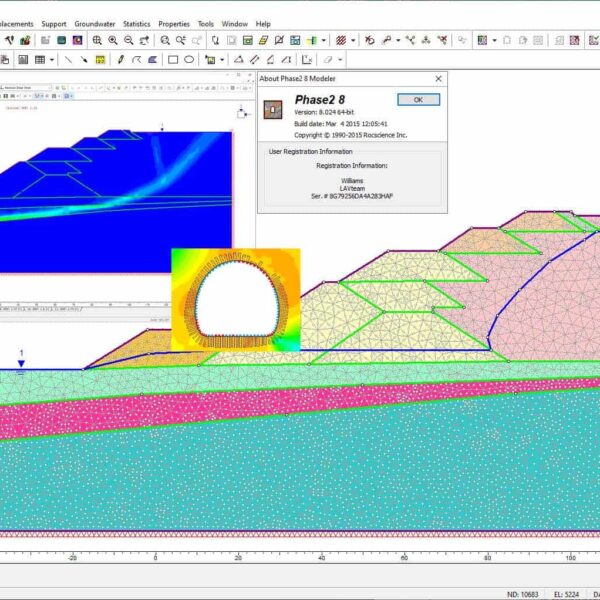600x600 pixels.
Task: Click the 'Williams' registration name
Action: coord(352,181)
